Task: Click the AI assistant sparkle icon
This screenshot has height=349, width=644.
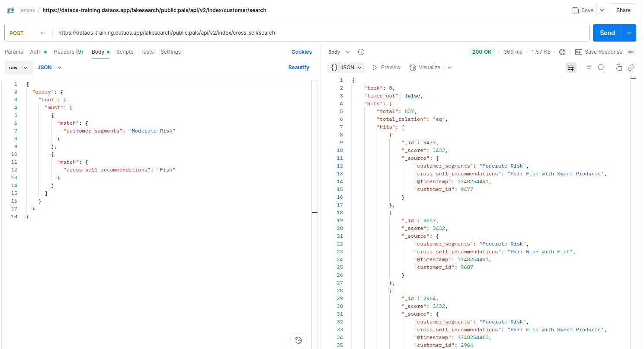Action: [298, 340]
